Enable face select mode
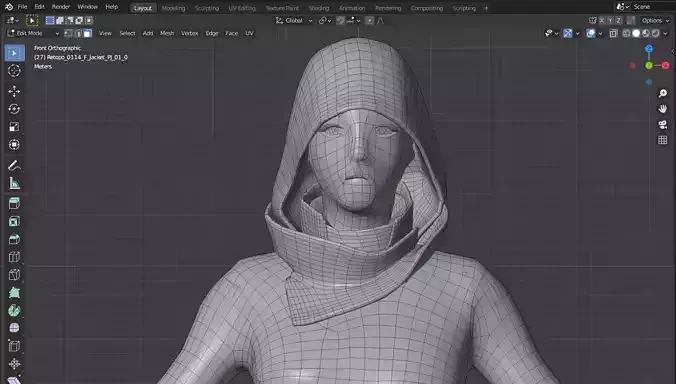676x384 pixels. (x=88, y=33)
